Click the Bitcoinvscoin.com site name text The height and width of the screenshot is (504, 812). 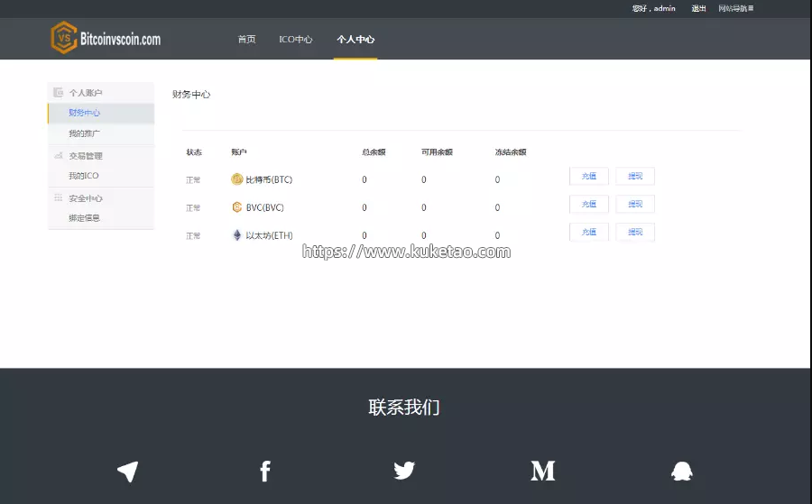[x=120, y=39]
